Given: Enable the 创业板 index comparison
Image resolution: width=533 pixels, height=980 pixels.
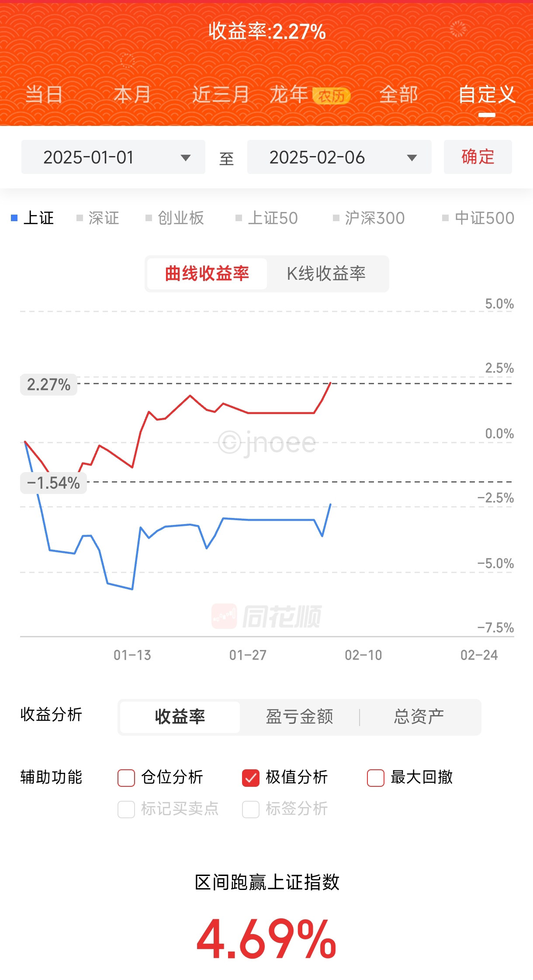Looking at the screenshot, I should coord(175,218).
